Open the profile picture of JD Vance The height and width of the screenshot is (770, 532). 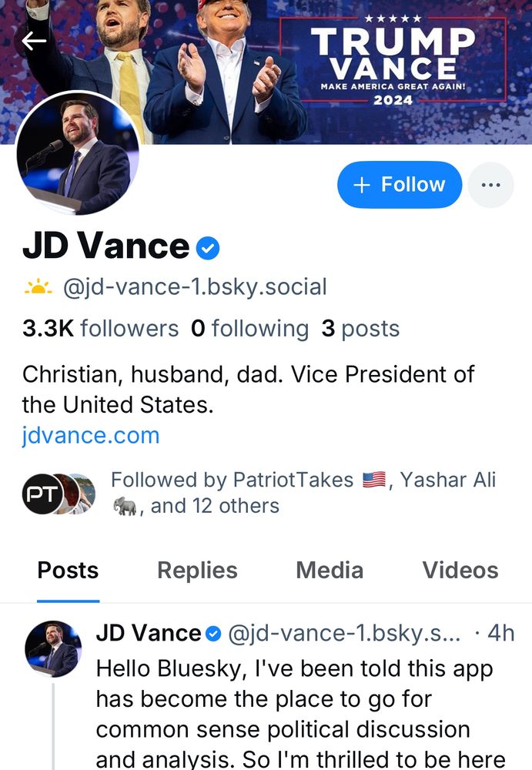click(x=81, y=154)
